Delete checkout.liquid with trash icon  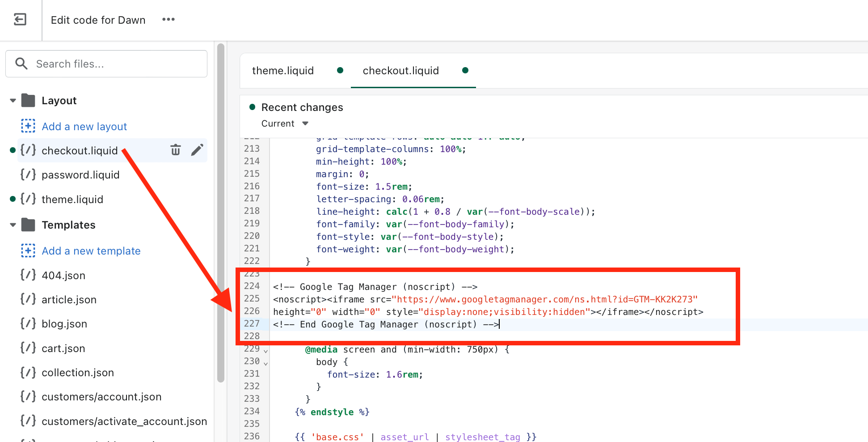[x=176, y=150]
